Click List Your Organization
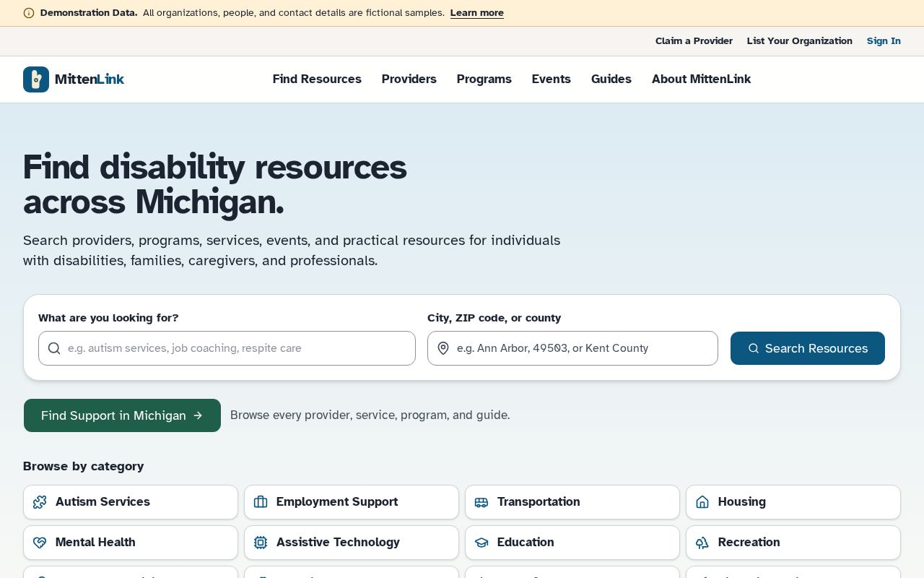Image resolution: width=924 pixels, height=578 pixels. pos(800,41)
